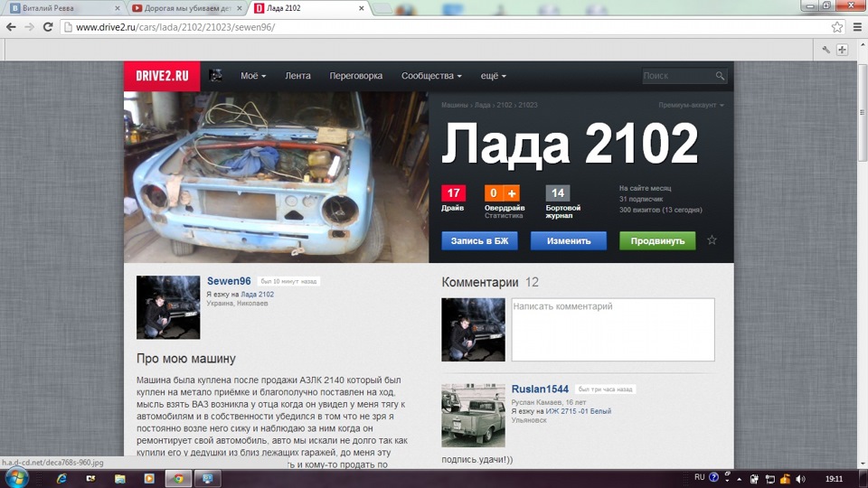Click the Chrome icon in the taskbar
This screenshot has height=488, width=868.
point(178,478)
